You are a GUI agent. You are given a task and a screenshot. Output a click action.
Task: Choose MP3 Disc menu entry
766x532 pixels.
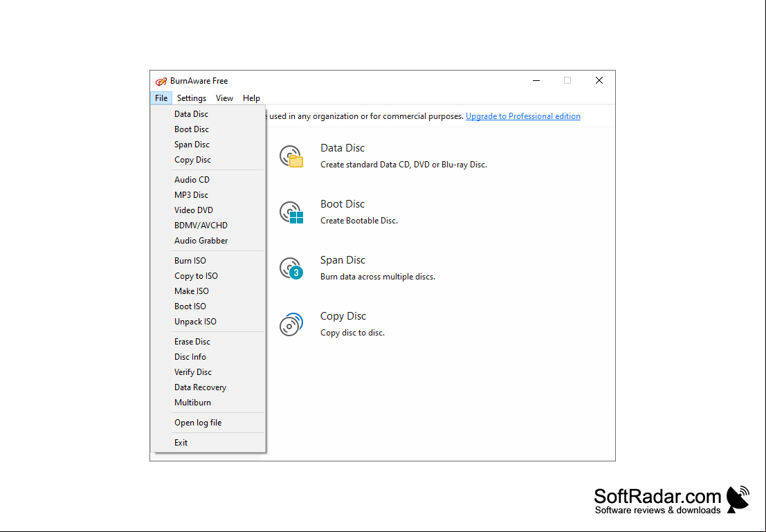click(208, 195)
